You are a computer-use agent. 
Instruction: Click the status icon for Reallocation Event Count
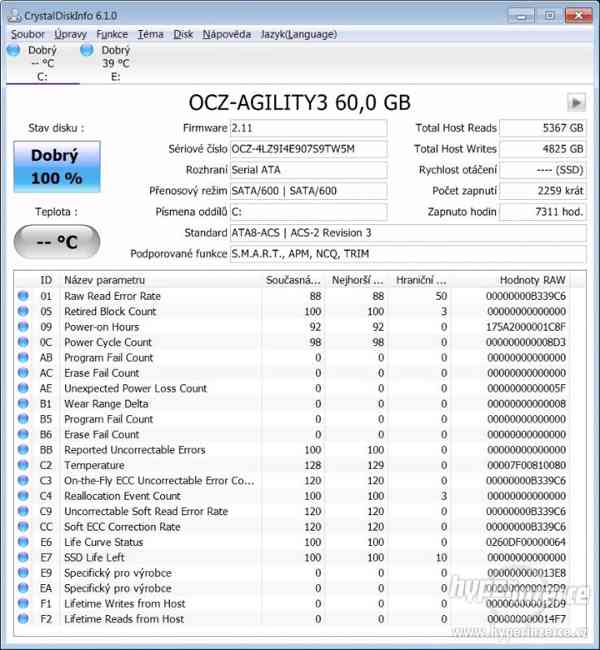(23, 495)
